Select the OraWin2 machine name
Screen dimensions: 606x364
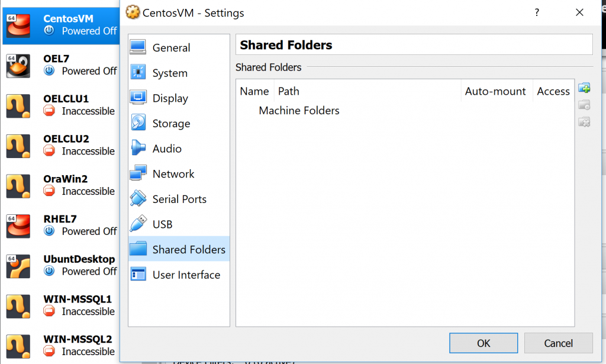65,179
